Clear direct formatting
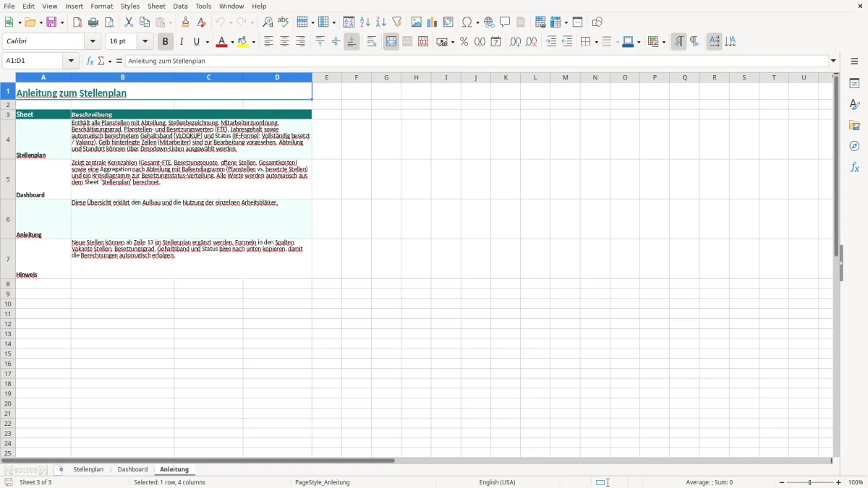Screen dimensions: 868x488 point(202,22)
